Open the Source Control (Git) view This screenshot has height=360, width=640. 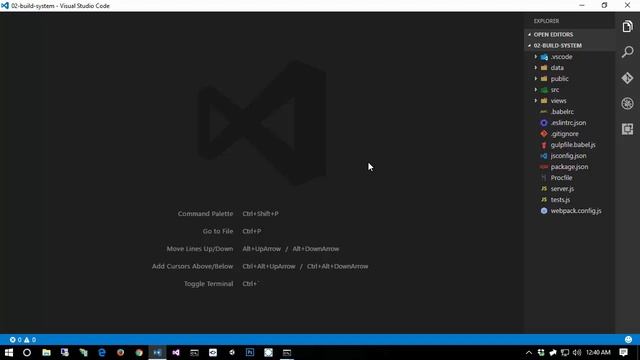tap(627, 78)
